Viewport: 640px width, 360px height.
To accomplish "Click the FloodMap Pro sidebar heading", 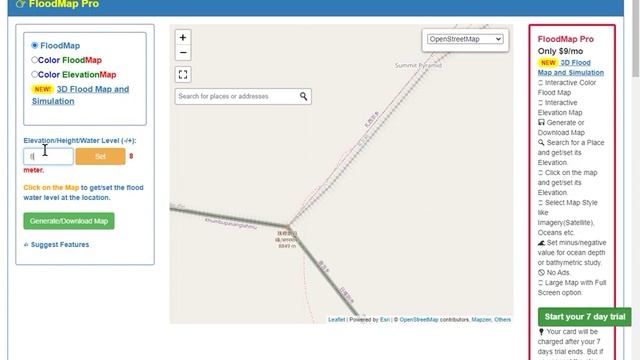I will pos(565,39).
